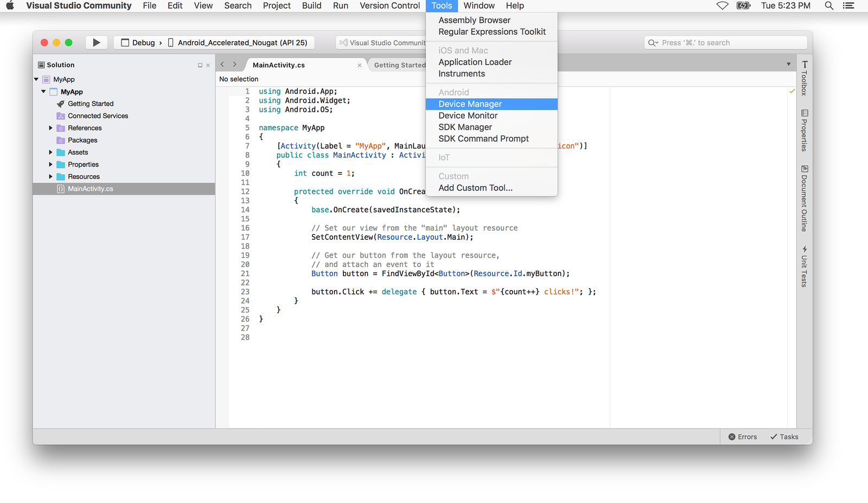Screen dimensions: 868x503
Task: Show the Tasks pad
Action: [x=784, y=437]
